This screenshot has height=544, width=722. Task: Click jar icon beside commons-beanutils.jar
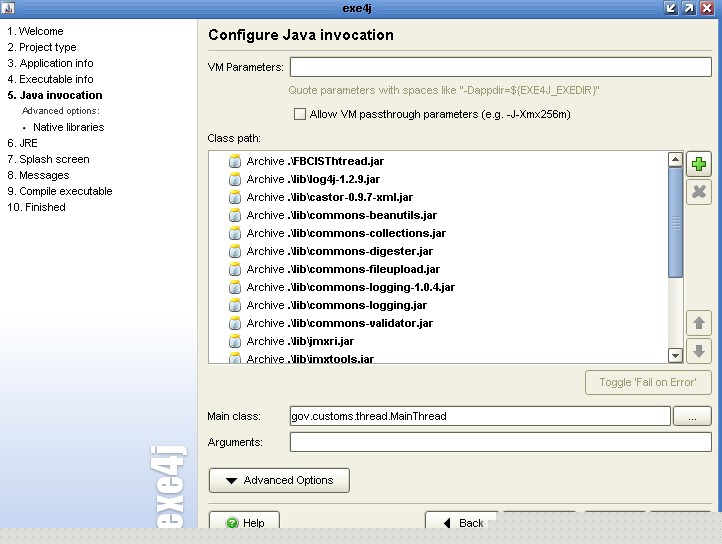point(235,215)
